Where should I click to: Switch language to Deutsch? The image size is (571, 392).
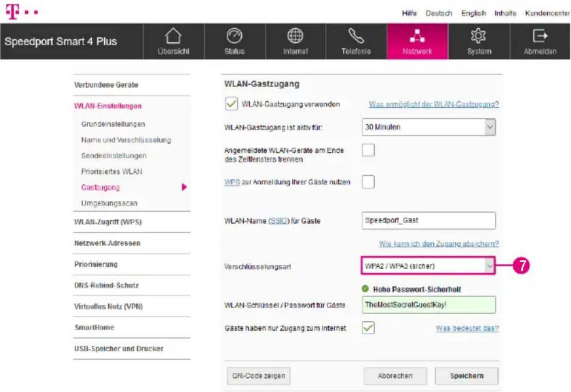point(439,13)
